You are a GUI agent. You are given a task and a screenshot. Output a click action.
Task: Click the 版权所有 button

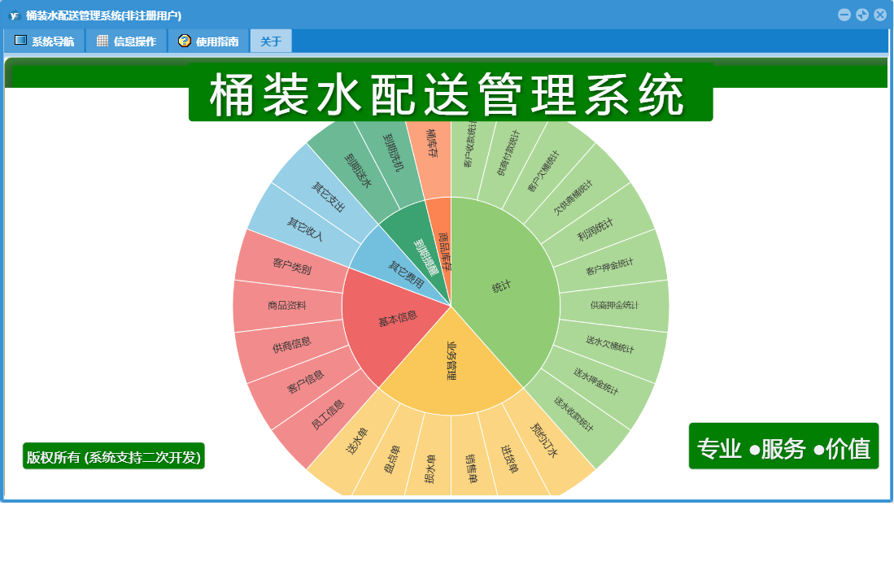tap(113, 456)
